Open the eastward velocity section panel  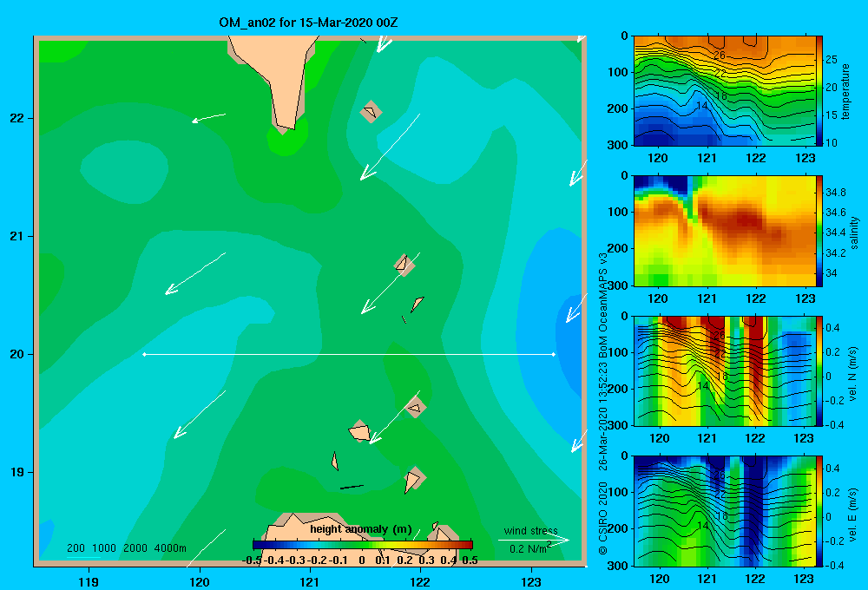point(725,510)
